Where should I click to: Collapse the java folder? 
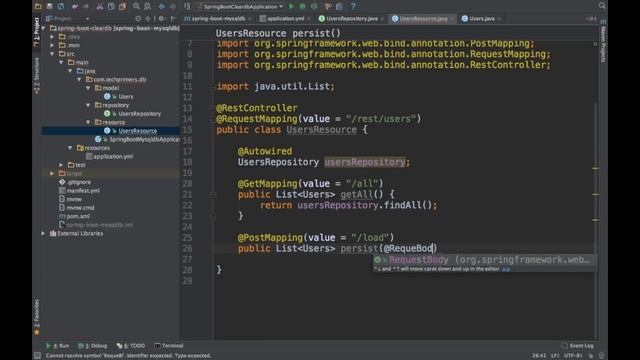pos(70,71)
